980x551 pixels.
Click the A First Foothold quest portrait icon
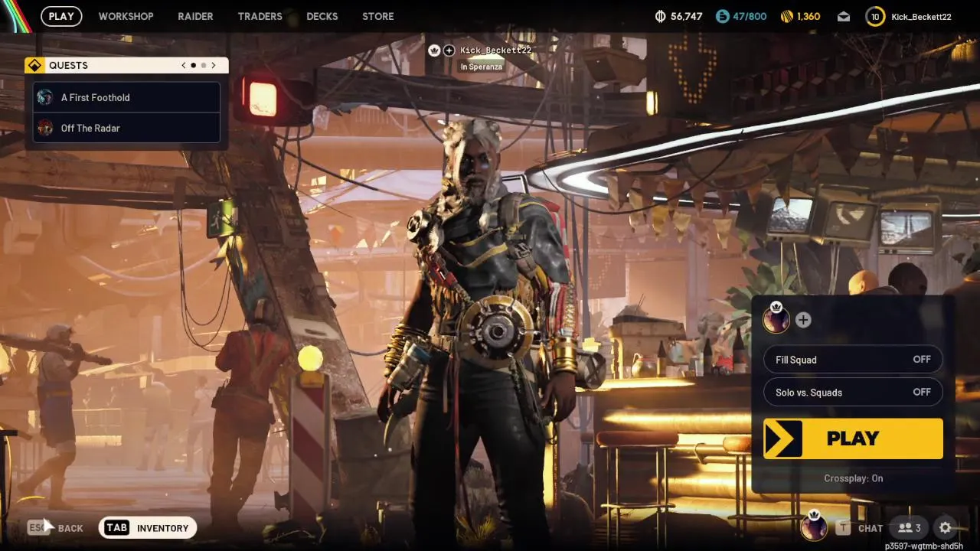(x=45, y=97)
